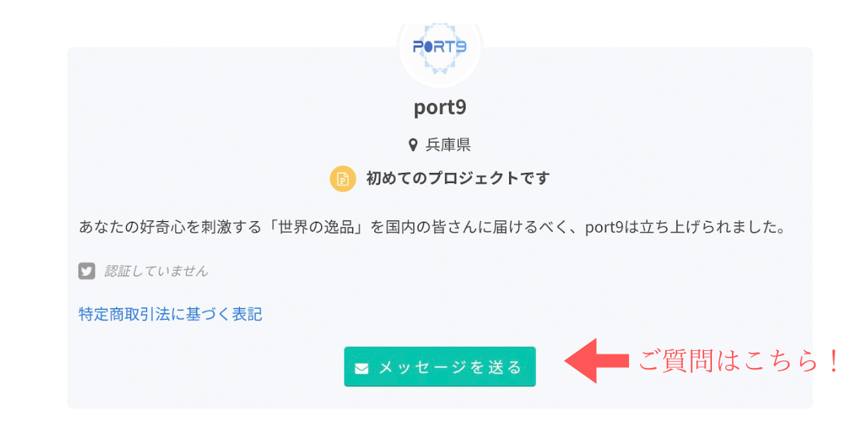This screenshot has width=868, height=448.
Task: Click the location pin icon
Action: (x=413, y=145)
